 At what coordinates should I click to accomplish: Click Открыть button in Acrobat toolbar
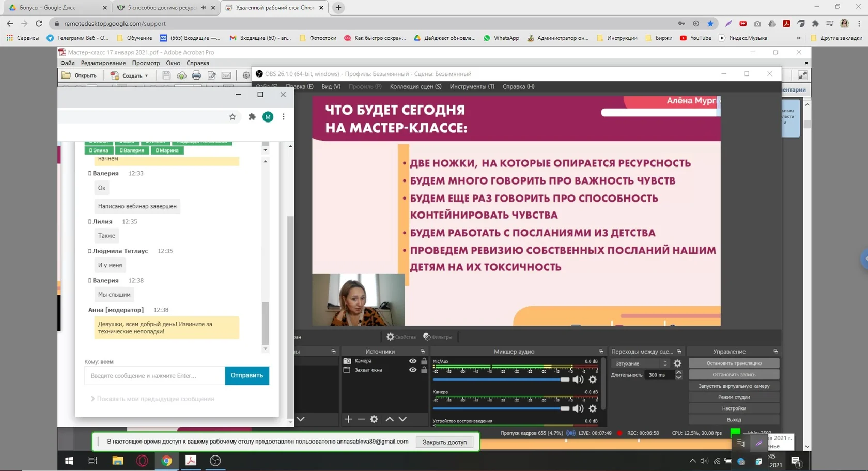coord(80,75)
